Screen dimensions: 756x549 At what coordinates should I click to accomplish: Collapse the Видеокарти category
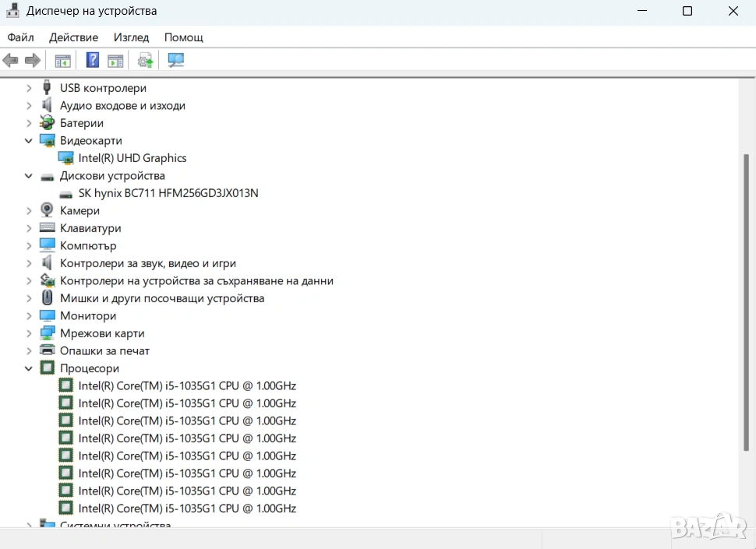click(x=29, y=141)
